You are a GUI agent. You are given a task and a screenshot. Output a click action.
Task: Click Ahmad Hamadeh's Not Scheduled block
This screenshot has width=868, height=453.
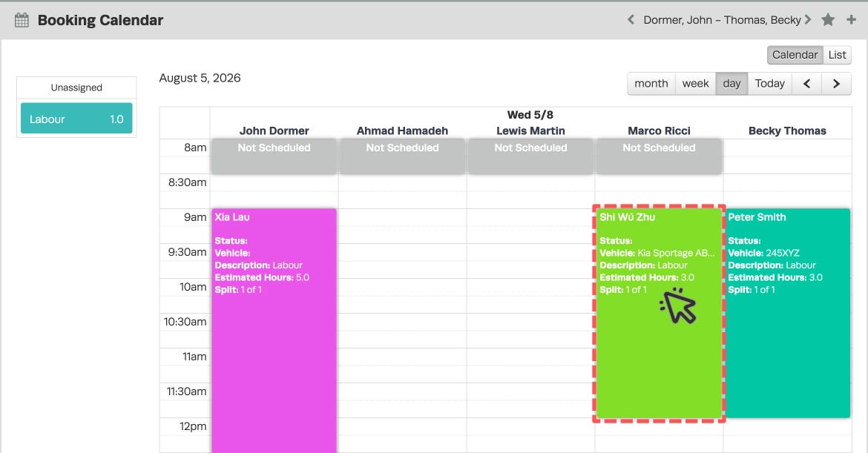tap(402, 156)
